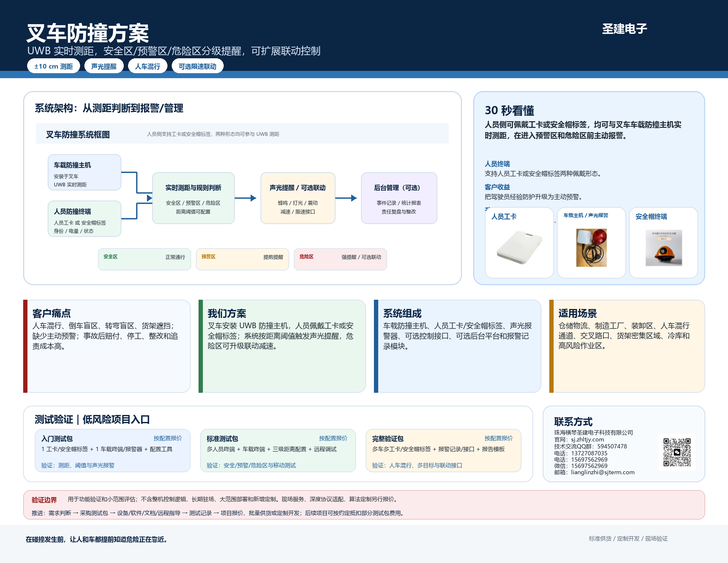Select the 后台管理（可选）diagram box
Screen dimensions: 728x563
[399, 198]
